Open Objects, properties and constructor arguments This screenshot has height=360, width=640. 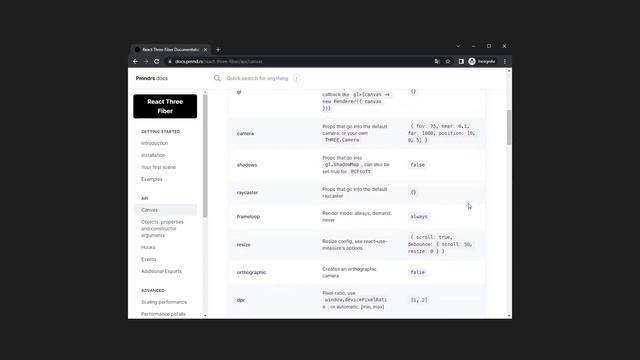coord(162,229)
